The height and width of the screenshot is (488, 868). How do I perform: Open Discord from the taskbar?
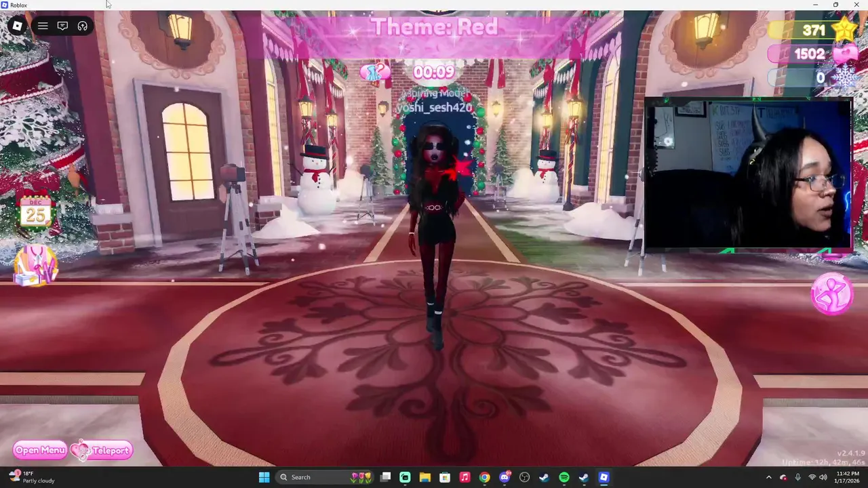pos(504,477)
